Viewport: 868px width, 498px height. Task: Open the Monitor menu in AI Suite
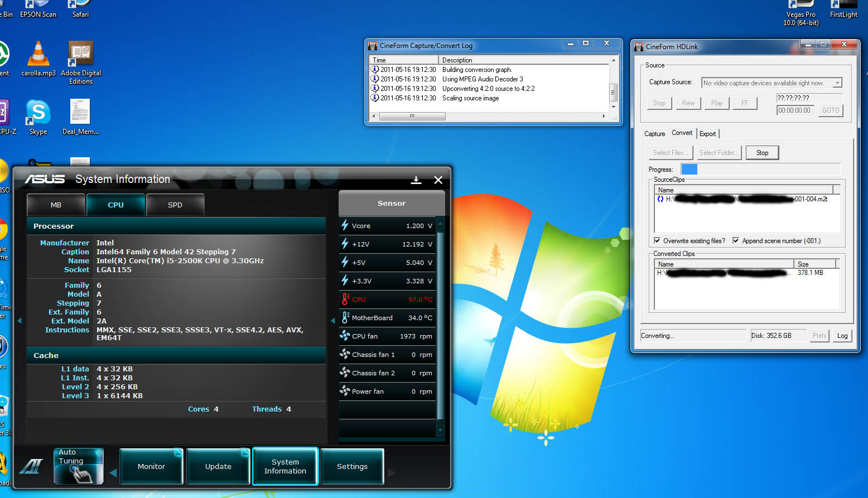151,466
